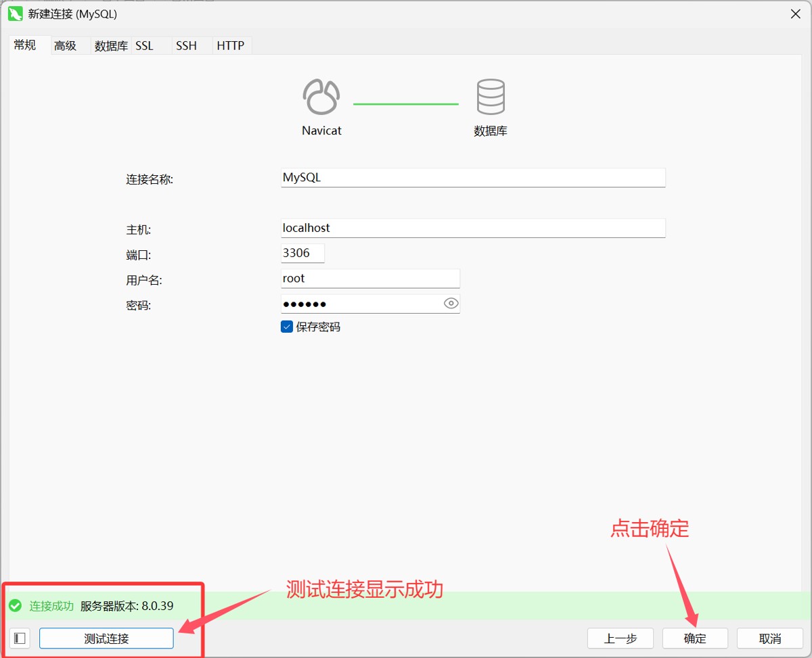The width and height of the screenshot is (812, 658).
Task: Click the 测试连接 button
Action: [106, 638]
